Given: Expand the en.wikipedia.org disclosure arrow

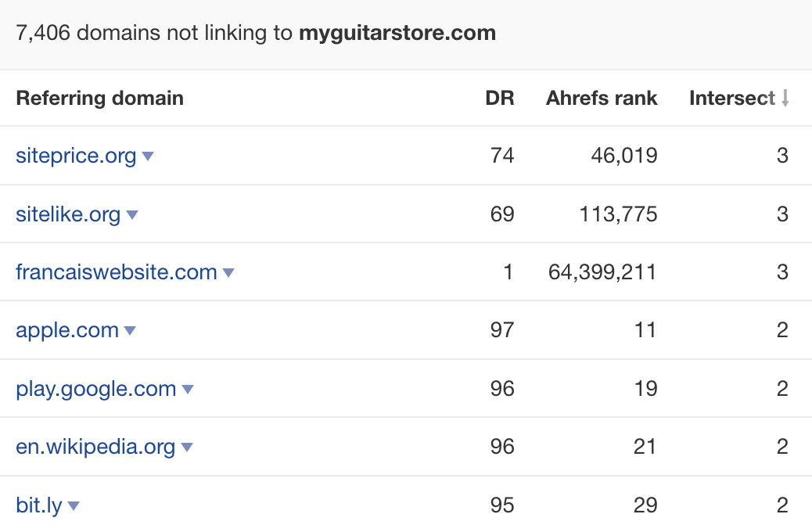Looking at the screenshot, I should (x=187, y=447).
